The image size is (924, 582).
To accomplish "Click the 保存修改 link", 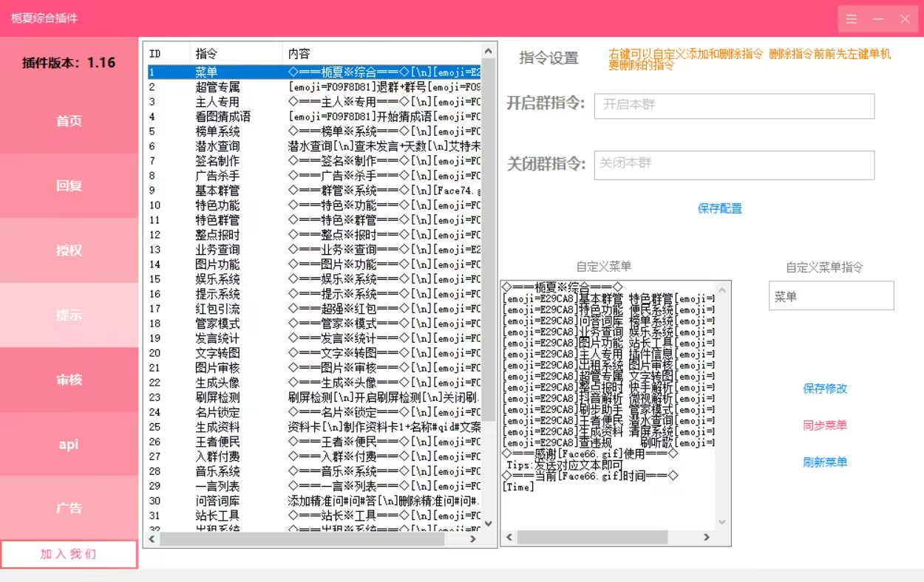I will pos(825,389).
